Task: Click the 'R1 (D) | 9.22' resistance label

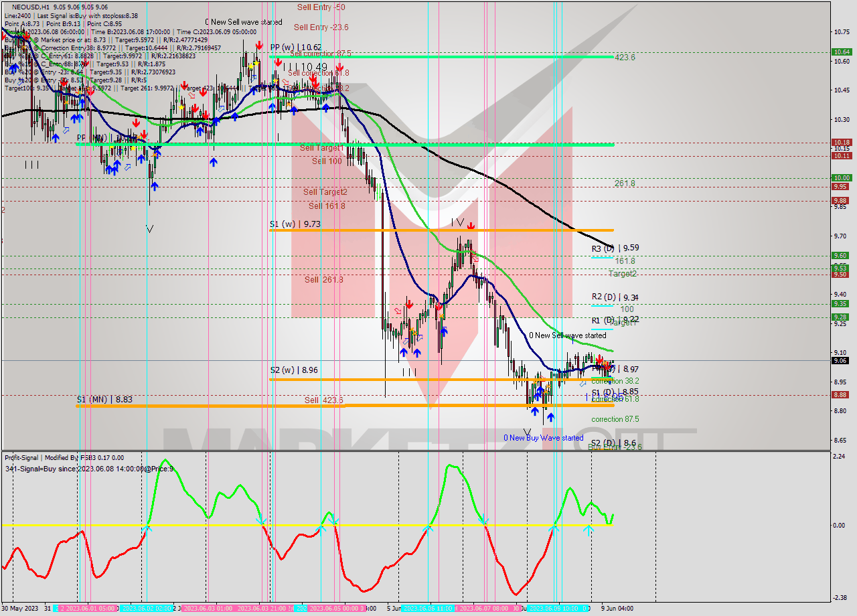Action: [x=615, y=319]
